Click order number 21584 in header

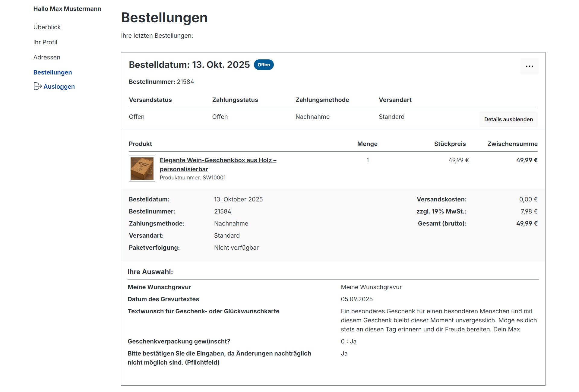185,82
